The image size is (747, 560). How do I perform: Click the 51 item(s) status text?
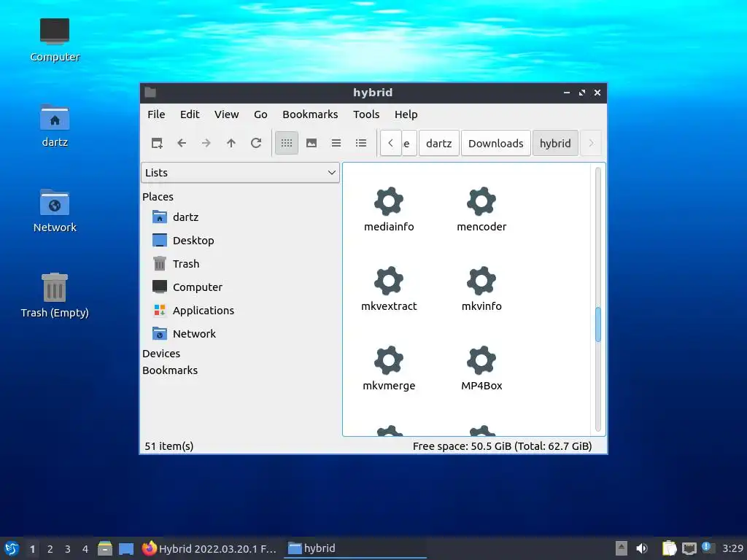click(169, 446)
